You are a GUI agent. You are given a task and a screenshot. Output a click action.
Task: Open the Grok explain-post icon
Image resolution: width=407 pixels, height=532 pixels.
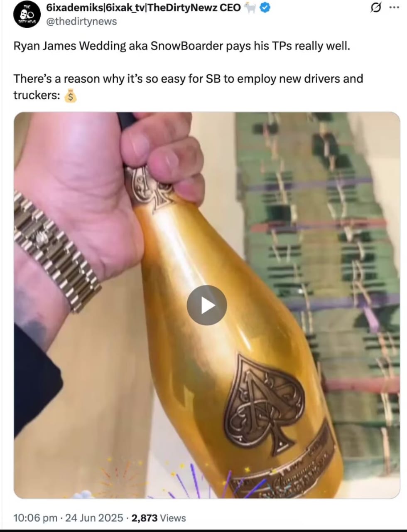point(376,7)
